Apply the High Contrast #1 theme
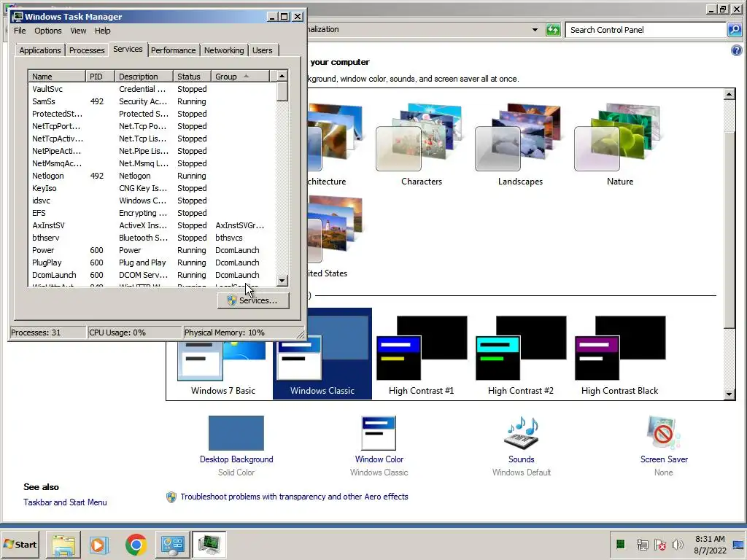The width and height of the screenshot is (747, 560). (x=421, y=356)
